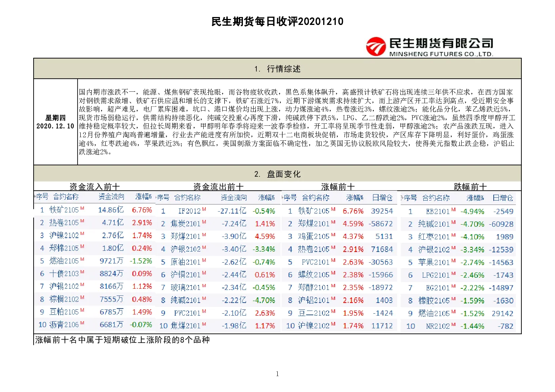This screenshot has width=555, height=392.
Task: Select the 4.71亿 fund inflow value
Action: click(x=113, y=223)
